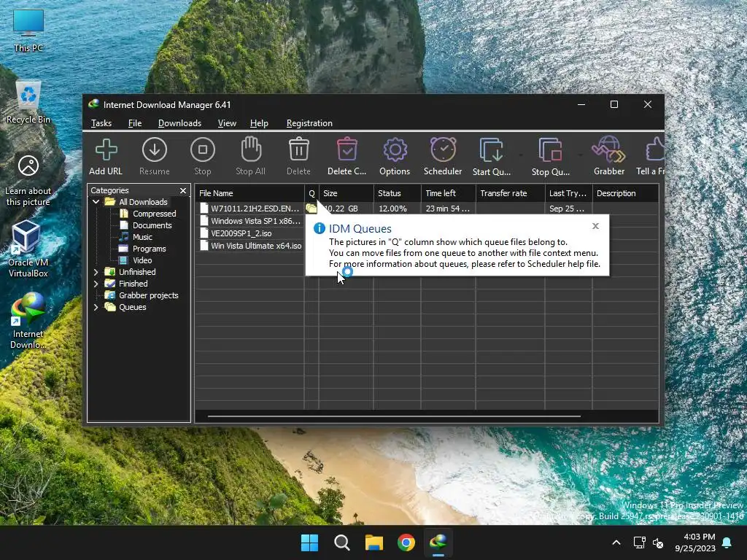Click the Delete Completed icon
The image size is (747, 560).
coord(347,149)
